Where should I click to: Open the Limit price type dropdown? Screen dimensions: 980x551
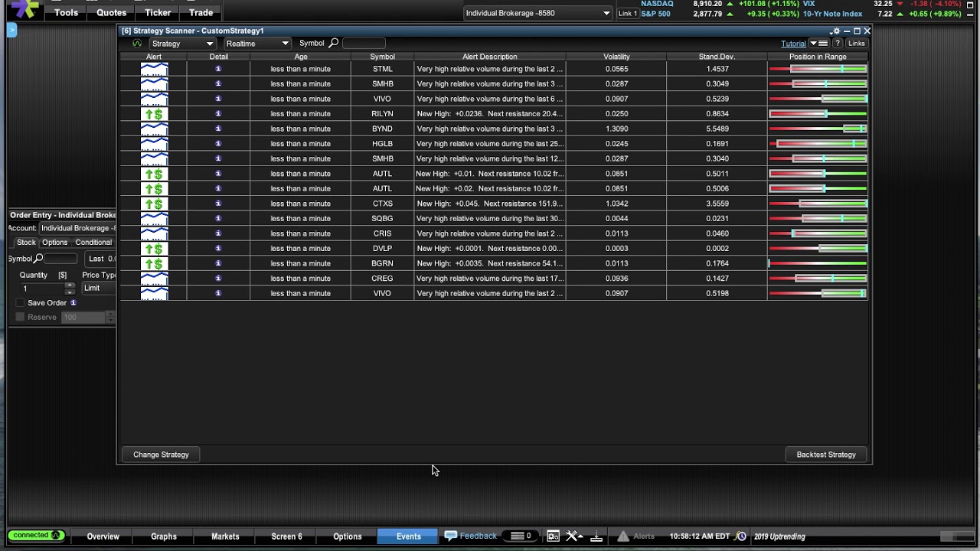click(100, 289)
